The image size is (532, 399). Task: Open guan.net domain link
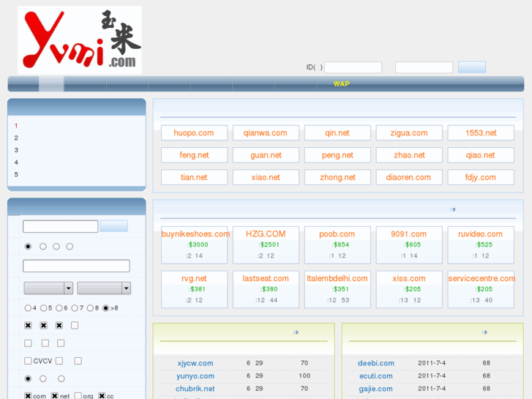[266, 155]
